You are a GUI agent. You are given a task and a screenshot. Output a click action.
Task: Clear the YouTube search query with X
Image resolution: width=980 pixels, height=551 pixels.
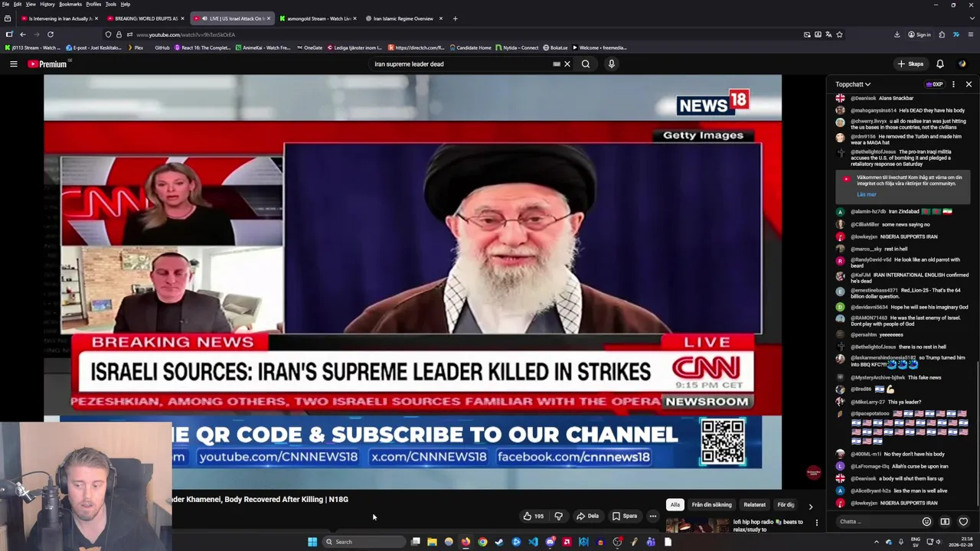567,64
